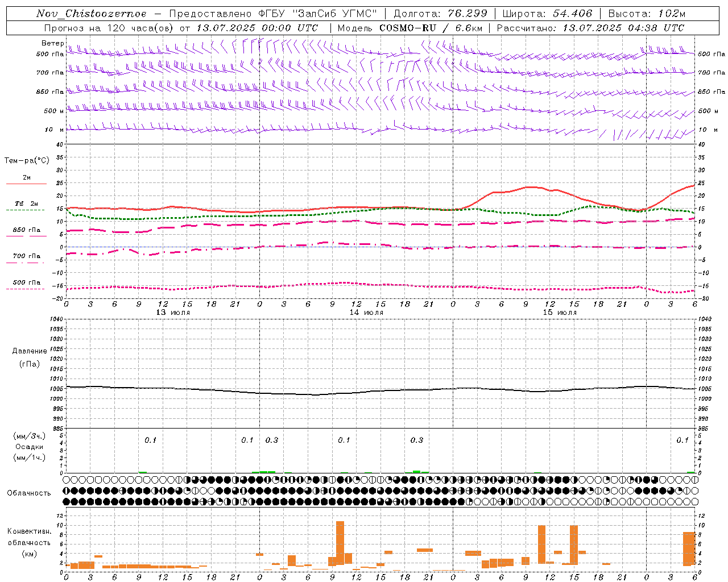The height and width of the screenshot is (582, 728).
Task: Click the "Рассчитано: 13.07.2025 04:38 UTC" text
Action: (x=590, y=28)
